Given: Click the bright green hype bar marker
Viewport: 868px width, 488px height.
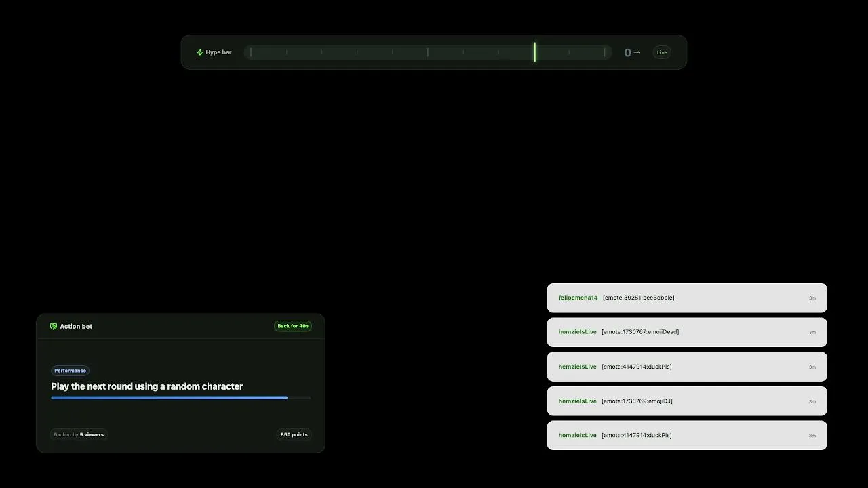Looking at the screenshot, I should coord(534,52).
